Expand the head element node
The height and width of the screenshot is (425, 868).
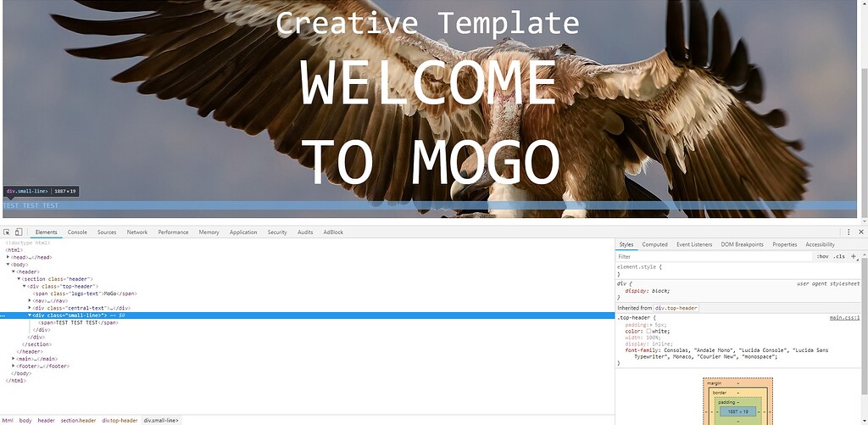click(x=8, y=257)
